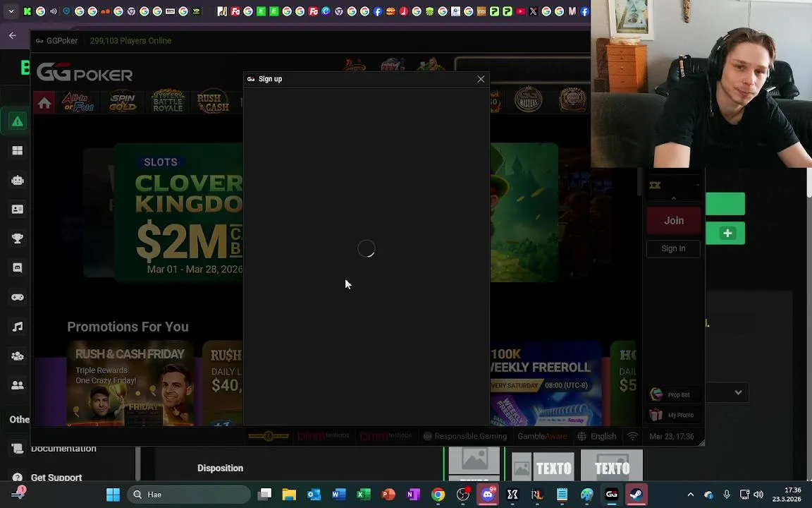This screenshot has height=508, width=812.
Task: Close the Sign up dialog
Action: coord(481,79)
